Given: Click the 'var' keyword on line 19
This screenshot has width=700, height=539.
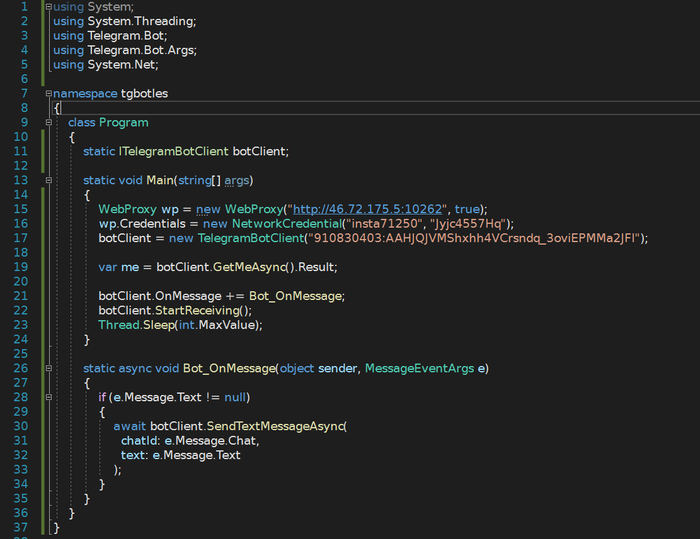Looking at the screenshot, I should pos(108,267).
